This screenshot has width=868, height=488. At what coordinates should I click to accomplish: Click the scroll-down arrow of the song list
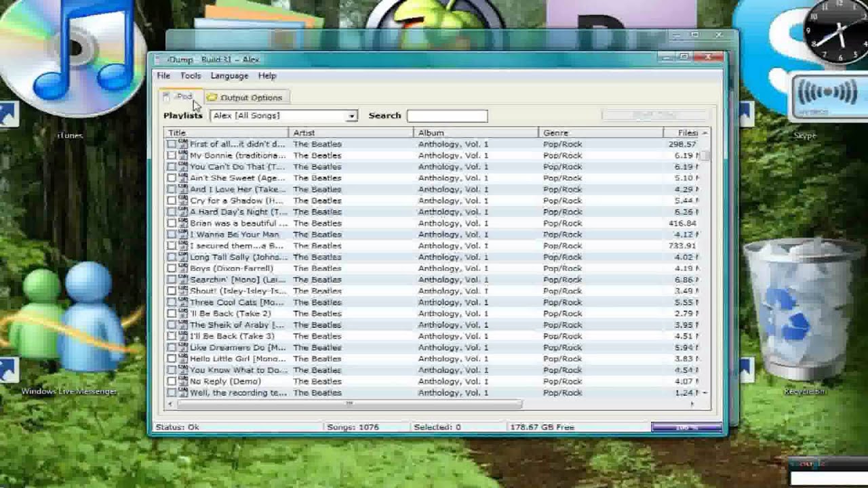pyautogui.click(x=705, y=392)
